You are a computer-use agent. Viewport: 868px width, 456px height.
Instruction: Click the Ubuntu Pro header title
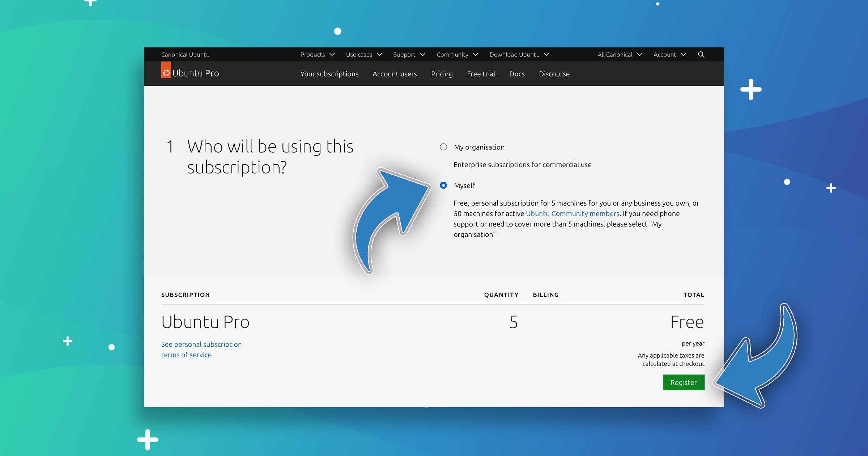[x=196, y=73]
